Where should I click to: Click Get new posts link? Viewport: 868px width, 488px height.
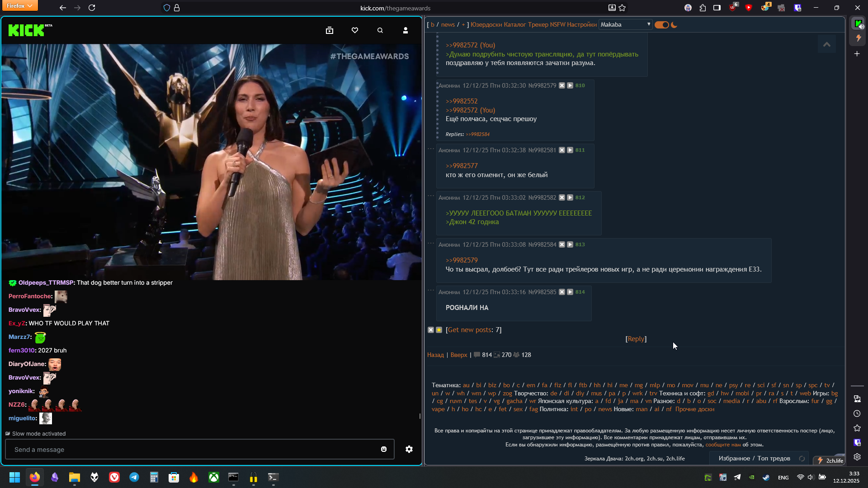click(469, 330)
